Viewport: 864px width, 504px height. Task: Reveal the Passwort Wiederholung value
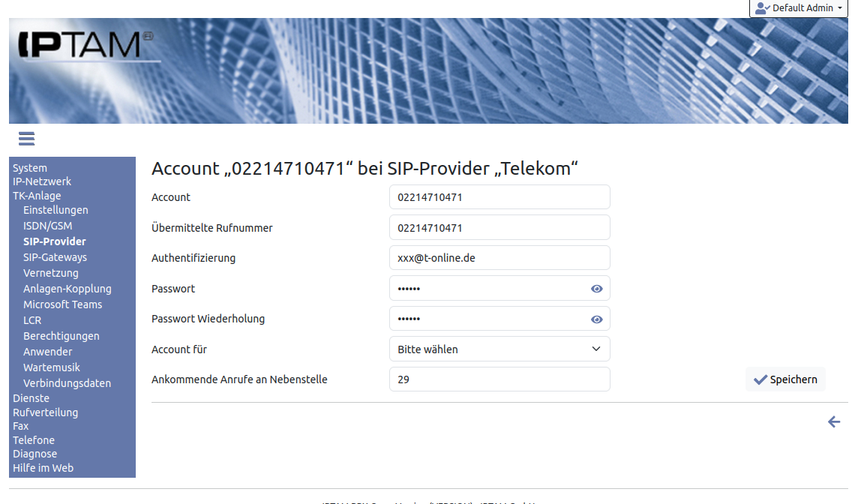click(596, 319)
